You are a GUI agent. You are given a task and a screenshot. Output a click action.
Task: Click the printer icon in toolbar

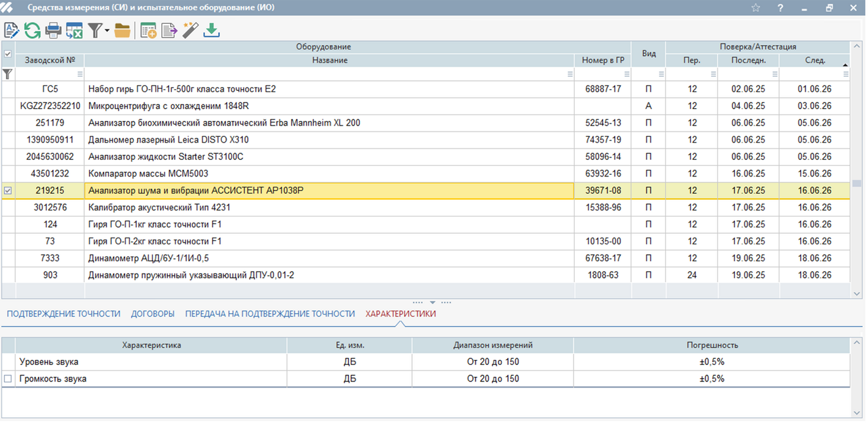53,30
